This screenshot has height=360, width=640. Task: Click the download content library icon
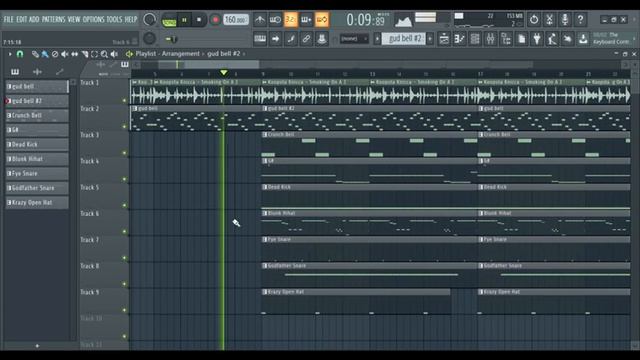coord(583,39)
